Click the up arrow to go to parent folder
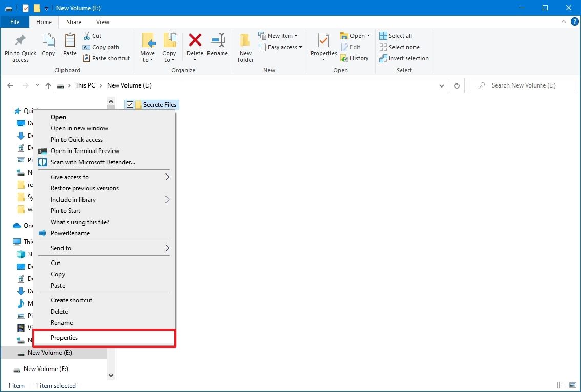 [48, 85]
